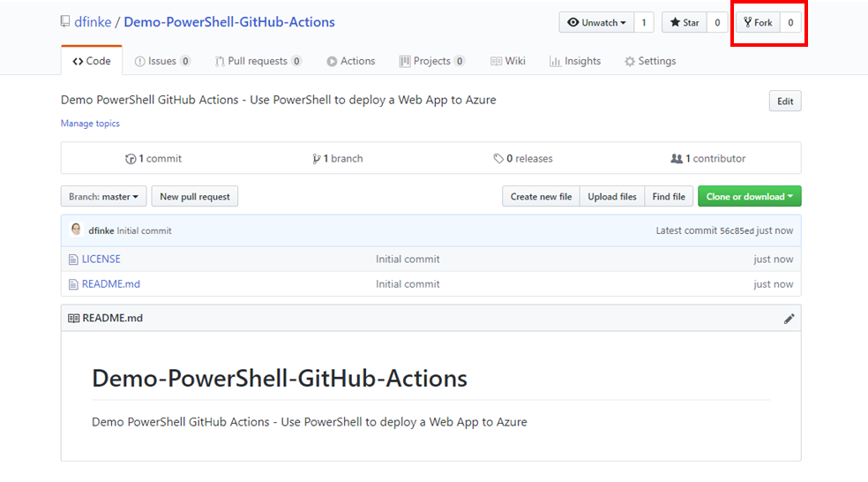This screenshot has width=868, height=482.
Task: Click the README.md file icon in the list
Action: pos(73,284)
